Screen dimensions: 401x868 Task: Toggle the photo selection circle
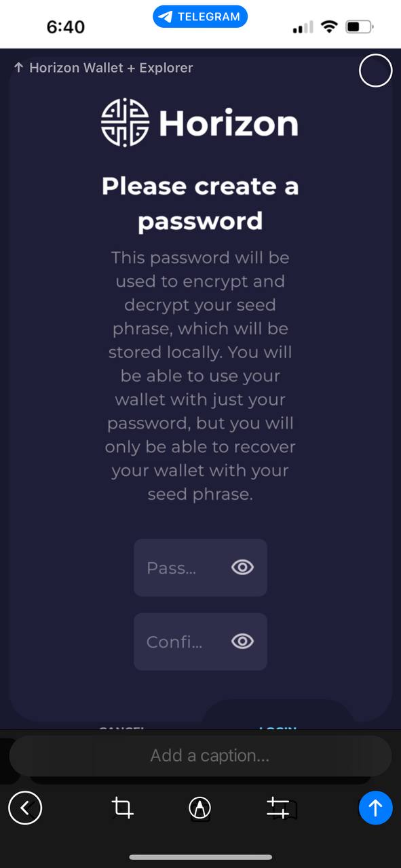click(x=375, y=70)
